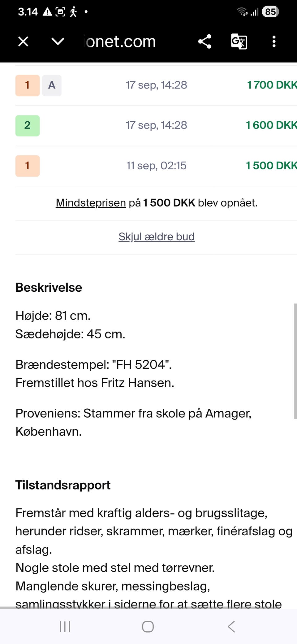Tap the orange bidder 1 badge at 1500 DKK
Screen dimensions: 297x644
(x=28, y=166)
